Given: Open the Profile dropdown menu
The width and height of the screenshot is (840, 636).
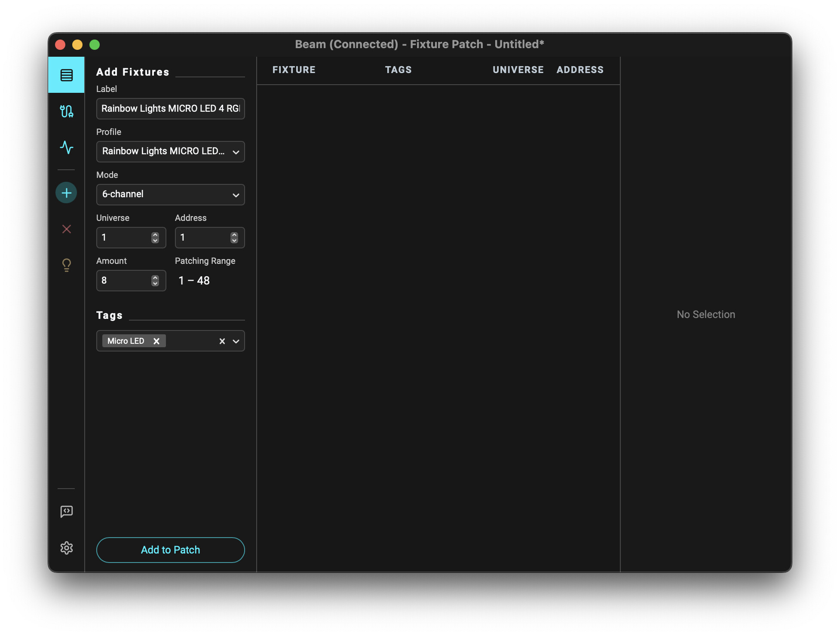Looking at the screenshot, I should tap(170, 152).
